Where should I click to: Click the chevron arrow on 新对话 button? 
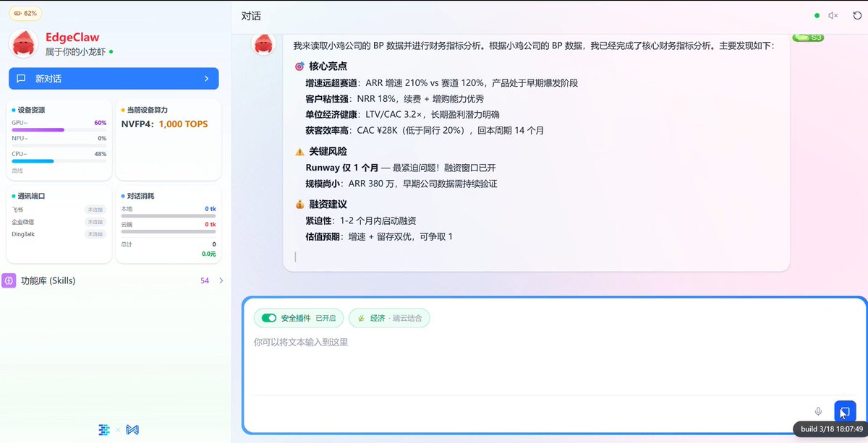206,78
